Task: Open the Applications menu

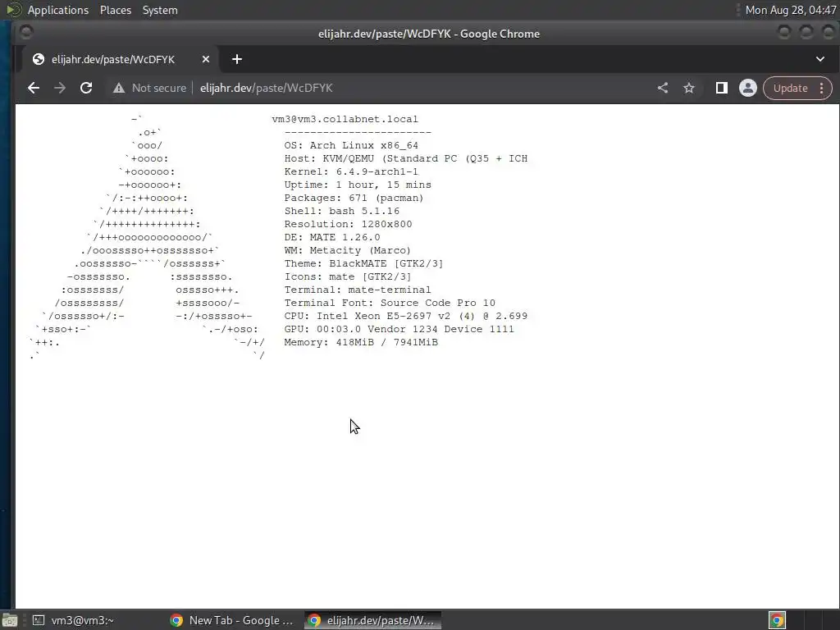Action: coord(58,10)
